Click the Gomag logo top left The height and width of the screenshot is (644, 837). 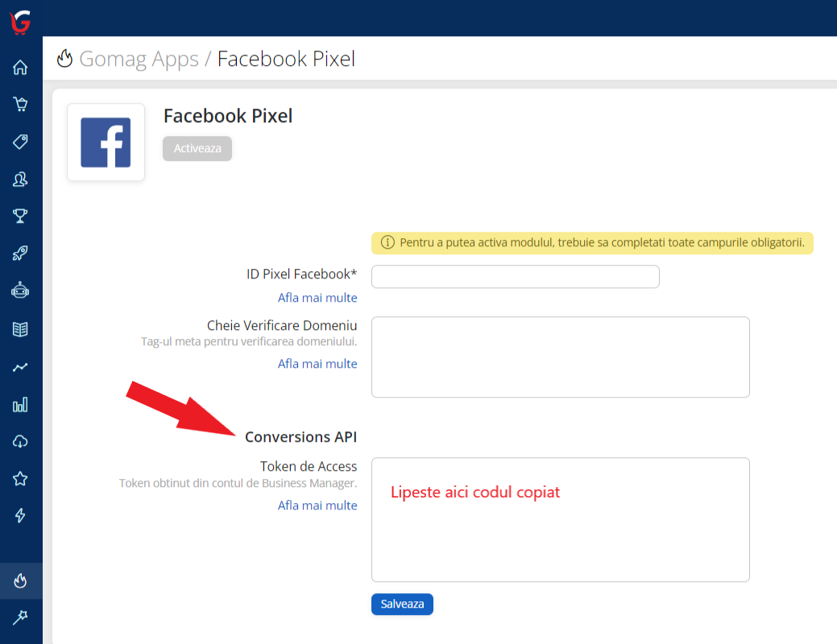point(19,22)
